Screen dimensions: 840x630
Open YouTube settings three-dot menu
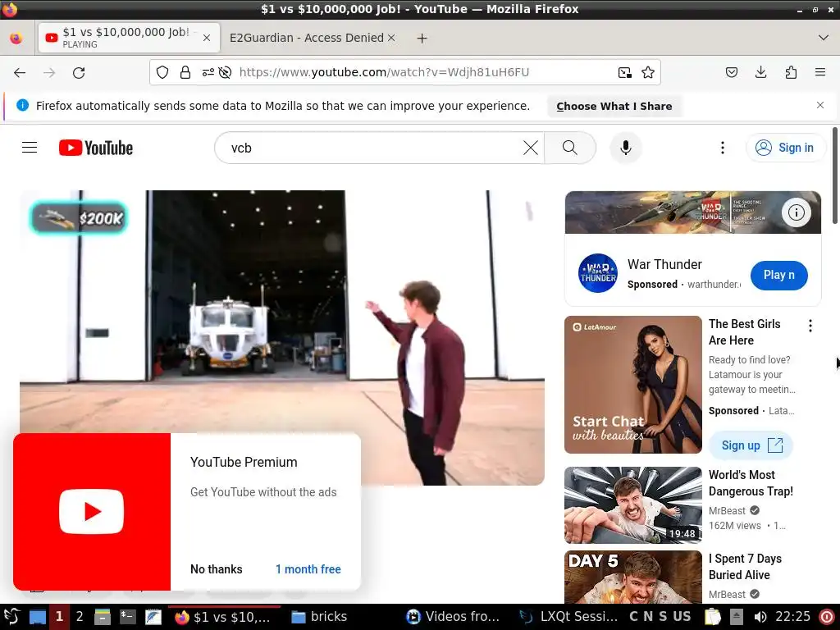(723, 148)
